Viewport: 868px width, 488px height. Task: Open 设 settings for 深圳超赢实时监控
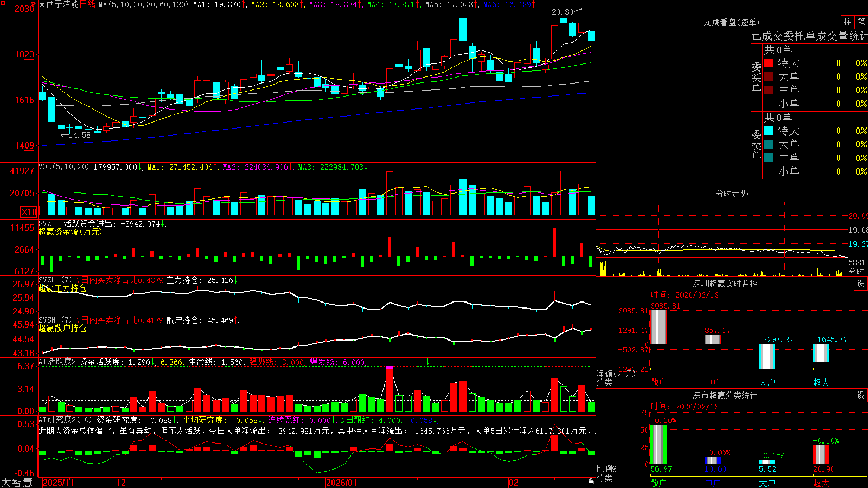pos(861,284)
